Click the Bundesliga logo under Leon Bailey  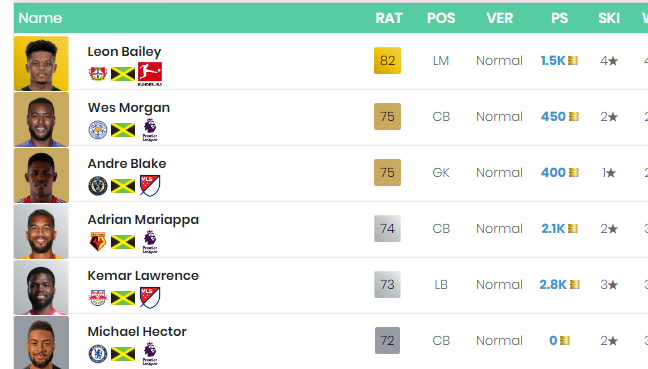(150, 74)
